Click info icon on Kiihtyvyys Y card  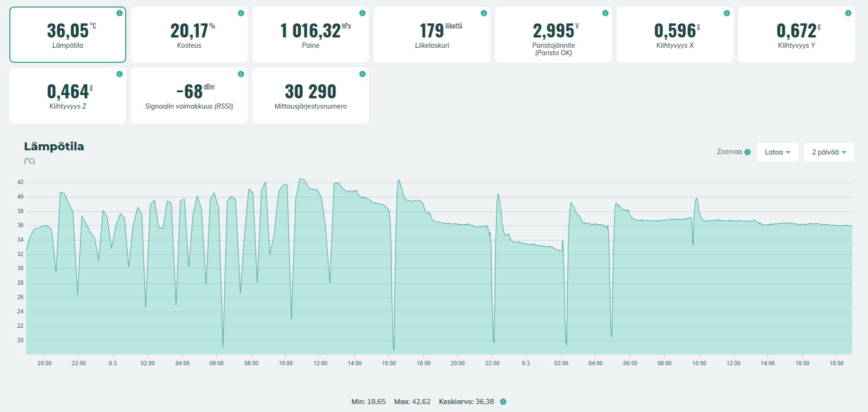click(x=848, y=13)
